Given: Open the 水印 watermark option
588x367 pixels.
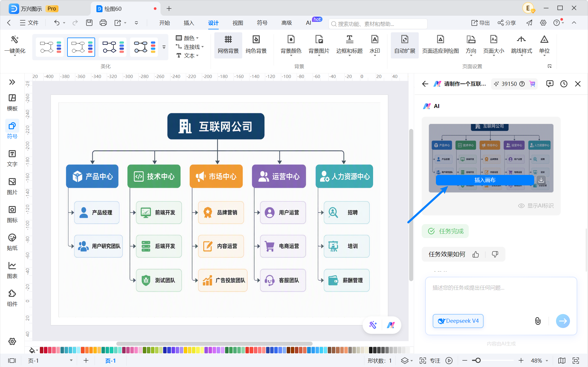Looking at the screenshot, I should tap(375, 45).
